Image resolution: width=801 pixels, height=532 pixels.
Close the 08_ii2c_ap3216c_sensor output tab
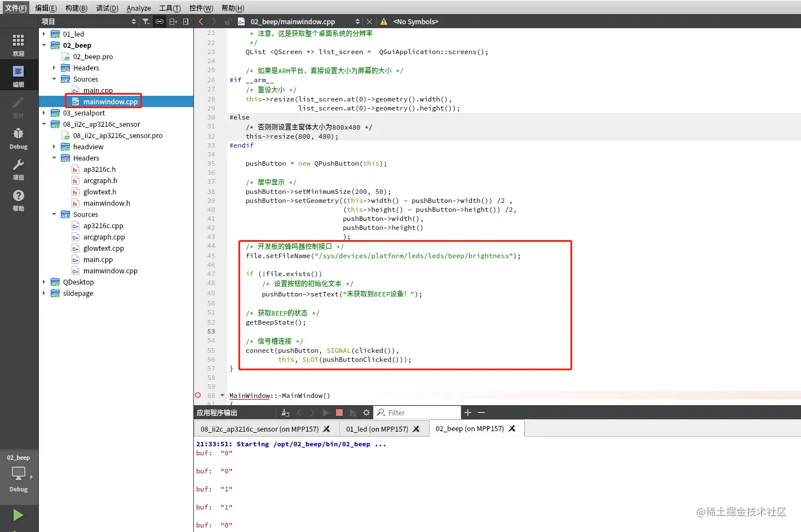326,429
